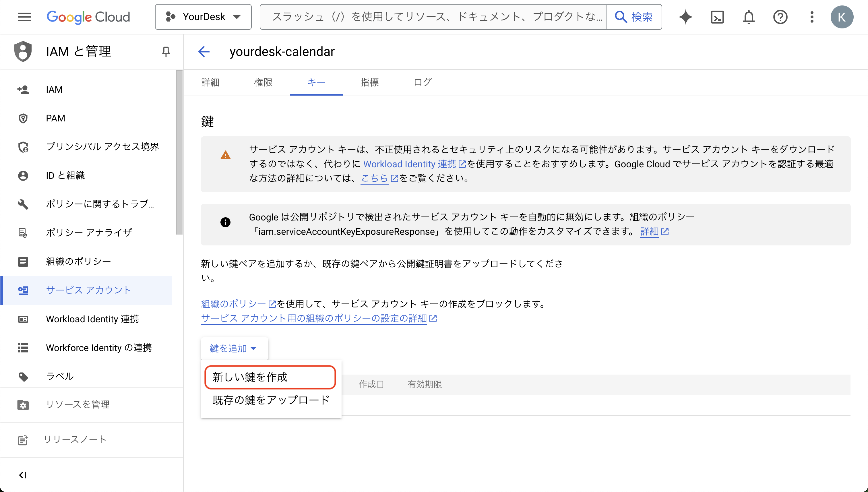Switch to the 権限 tab

pos(263,82)
